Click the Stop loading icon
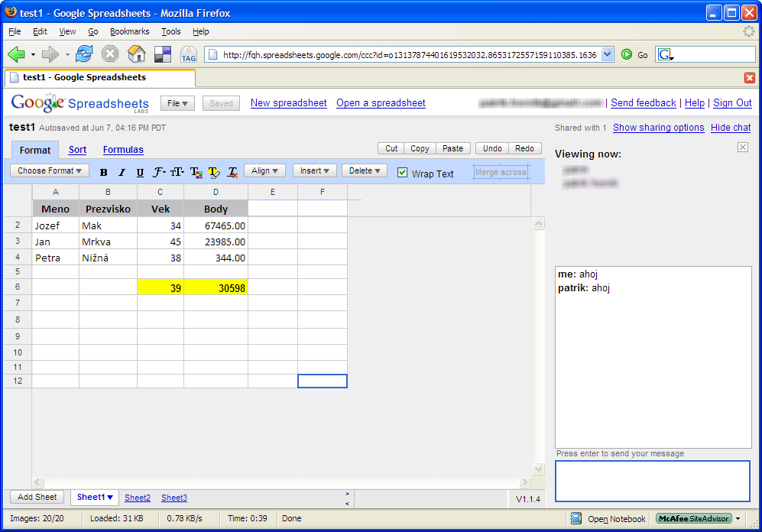 [x=110, y=54]
